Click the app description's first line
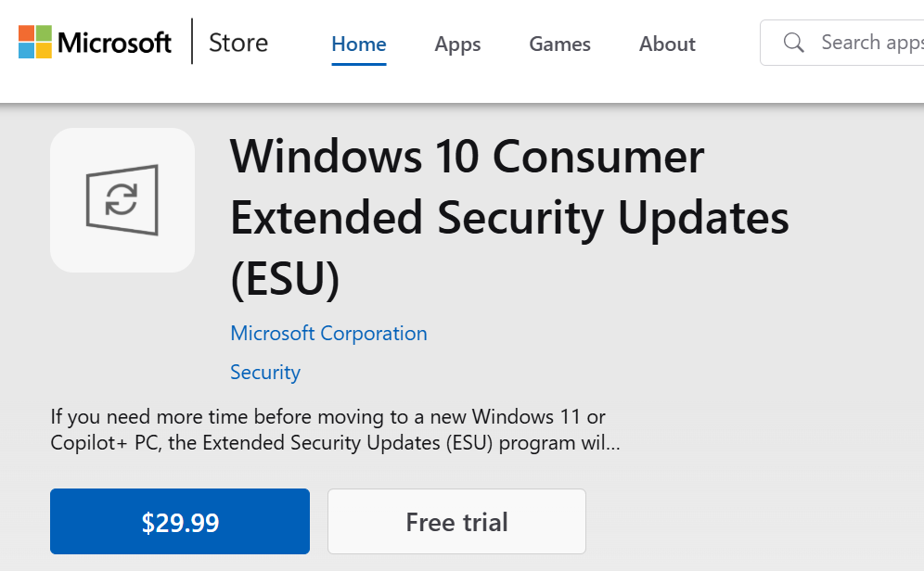924x571 pixels. pos(327,416)
